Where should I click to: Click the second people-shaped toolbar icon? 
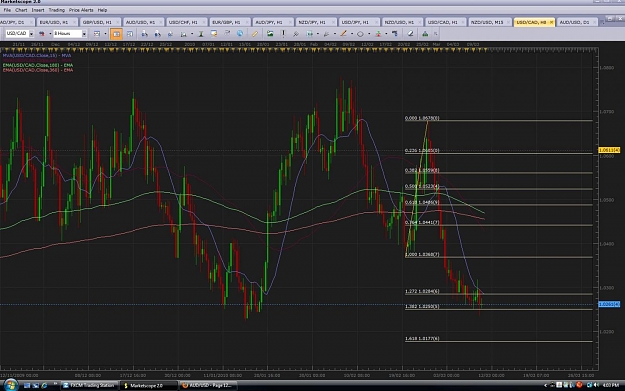click(x=157, y=34)
